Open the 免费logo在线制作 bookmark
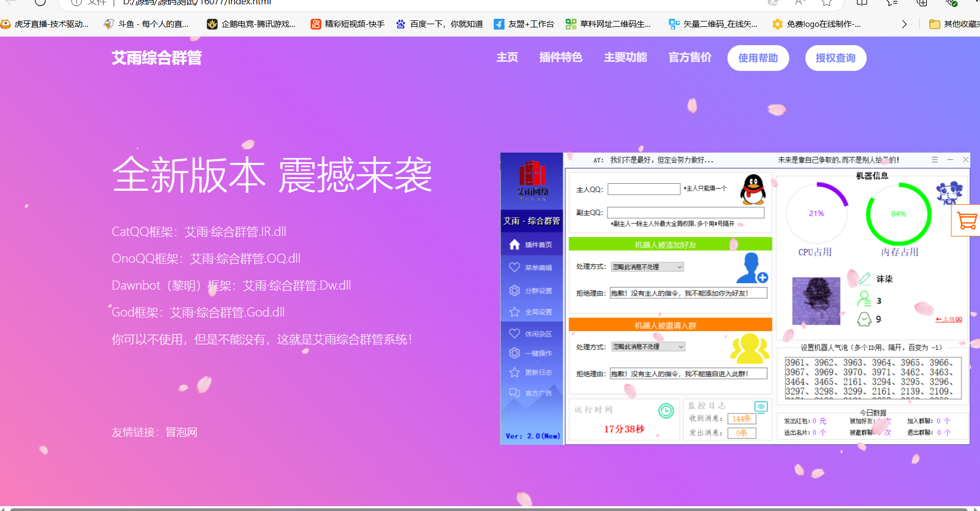The width and height of the screenshot is (980, 511). point(816,24)
